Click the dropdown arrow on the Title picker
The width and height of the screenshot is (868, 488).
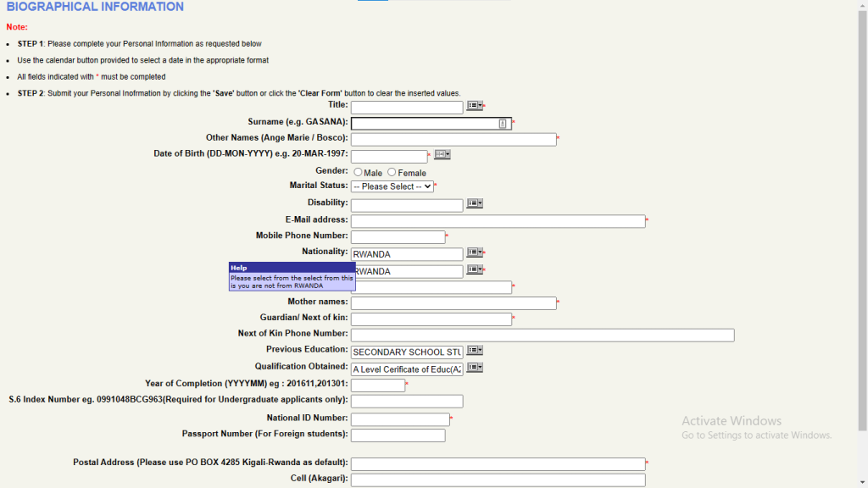pos(480,105)
